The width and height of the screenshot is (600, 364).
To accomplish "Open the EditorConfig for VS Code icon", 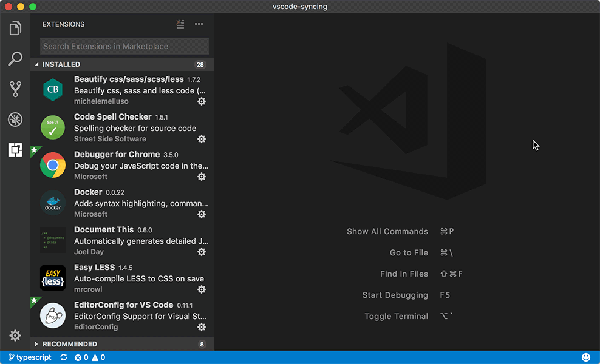I will (x=53, y=315).
